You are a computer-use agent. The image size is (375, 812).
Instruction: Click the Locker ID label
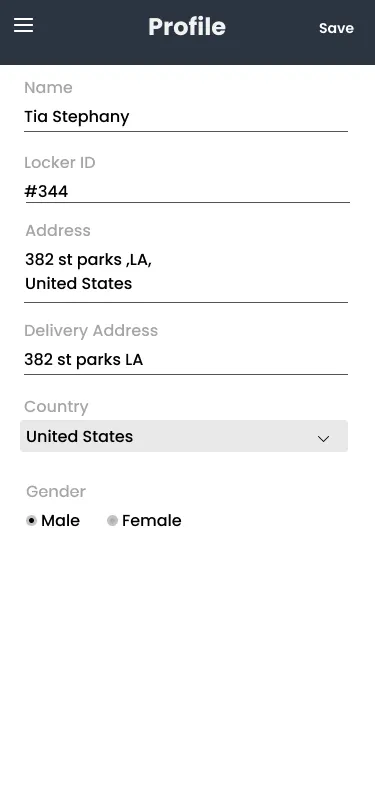[x=60, y=163]
